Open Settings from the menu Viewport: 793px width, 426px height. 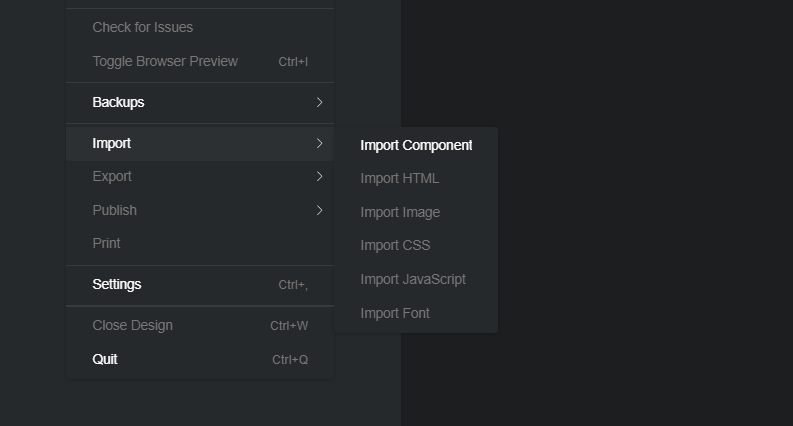[x=117, y=284]
